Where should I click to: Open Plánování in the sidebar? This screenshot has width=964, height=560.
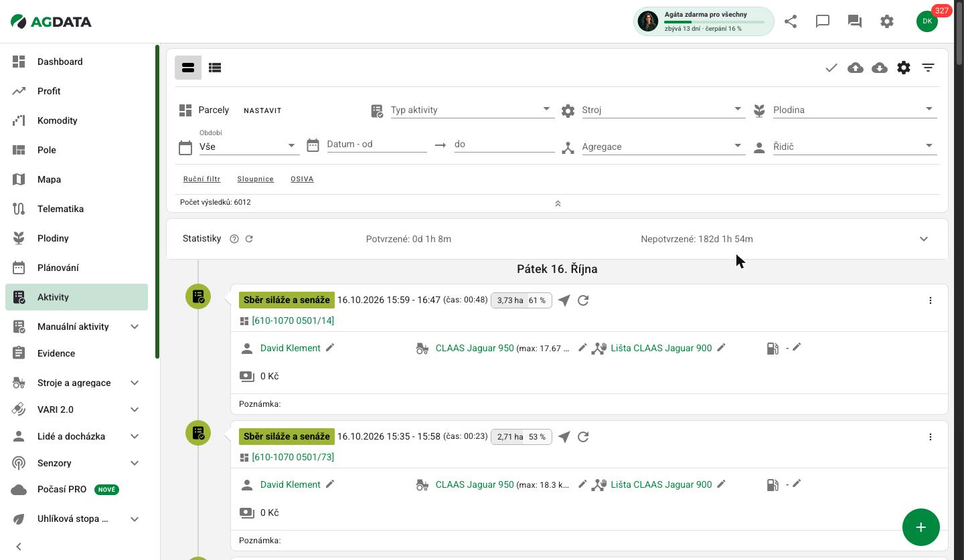pos(76,268)
